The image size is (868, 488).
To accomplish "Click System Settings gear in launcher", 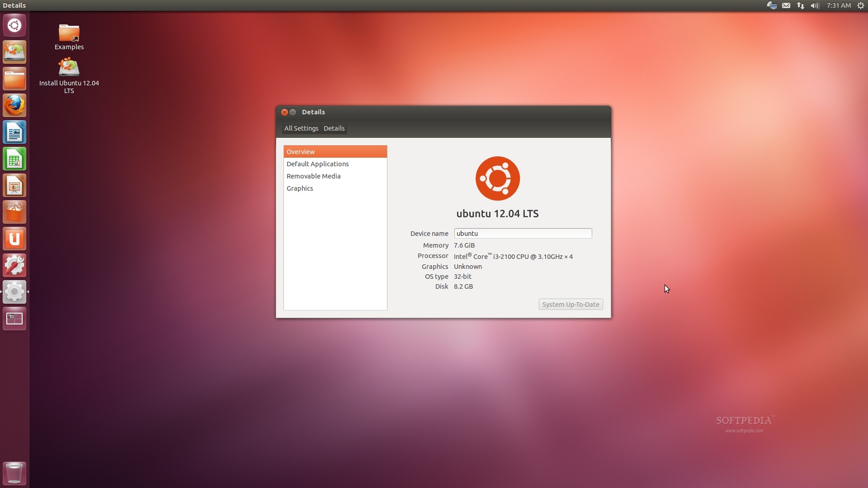I will point(14,292).
